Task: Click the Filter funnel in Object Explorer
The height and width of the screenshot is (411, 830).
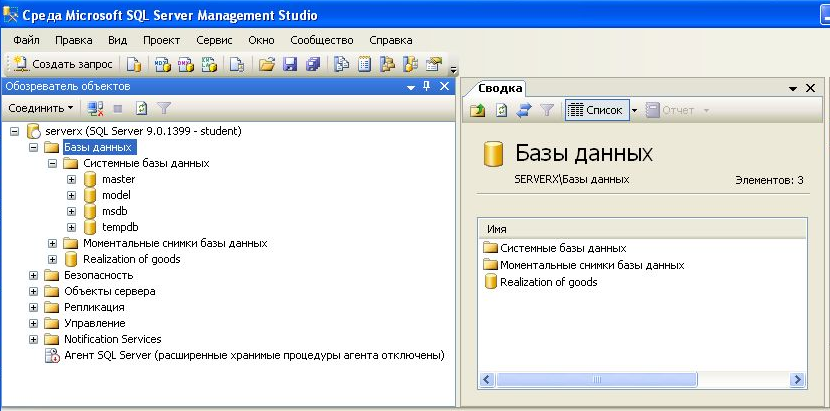Action: click(x=164, y=109)
